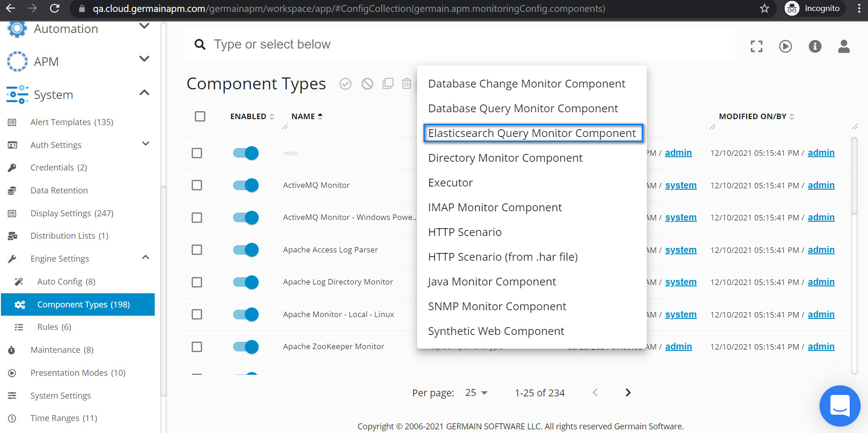Screen dimensions: 868x433
Task: Choose Synthetic Web Component from dropdown
Action: 496,331
